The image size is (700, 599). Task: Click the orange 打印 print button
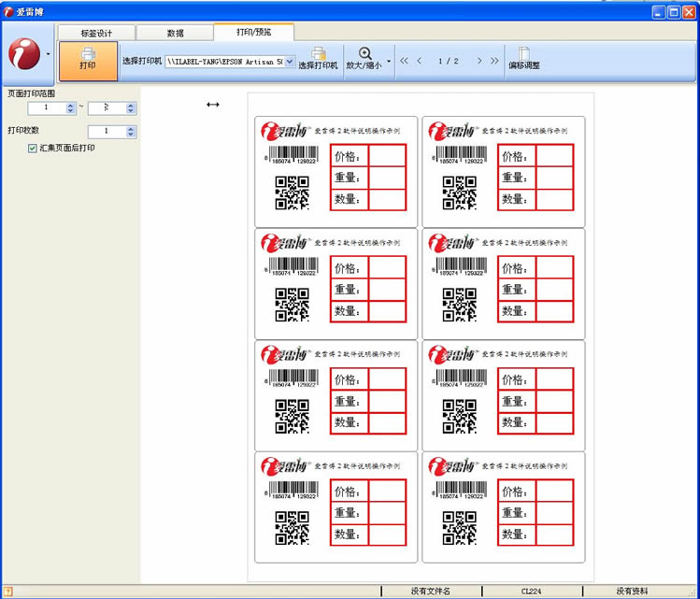pyautogui.click(x=88, y=61)
